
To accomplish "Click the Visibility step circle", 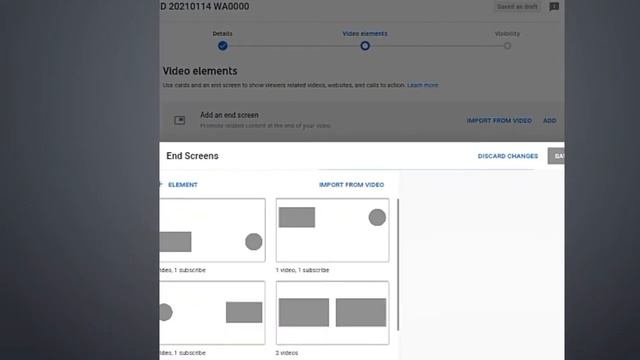I will (507, 46).
